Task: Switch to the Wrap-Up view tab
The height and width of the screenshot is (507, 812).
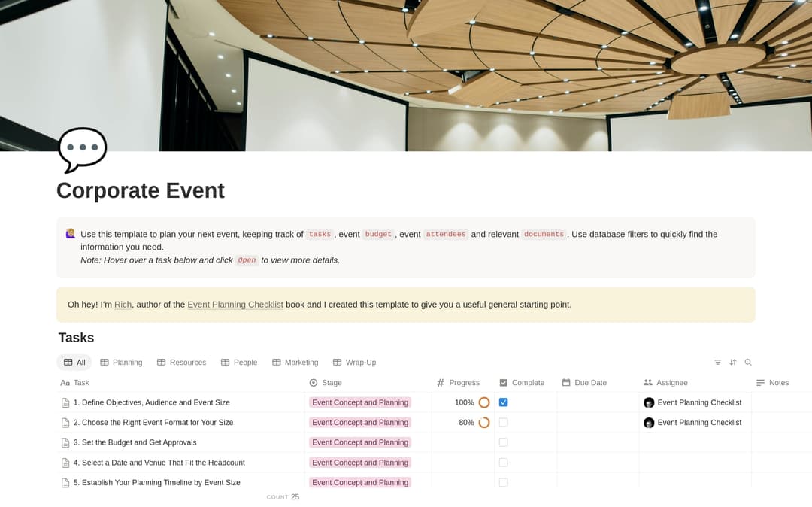Action: (x=355, y=363)
